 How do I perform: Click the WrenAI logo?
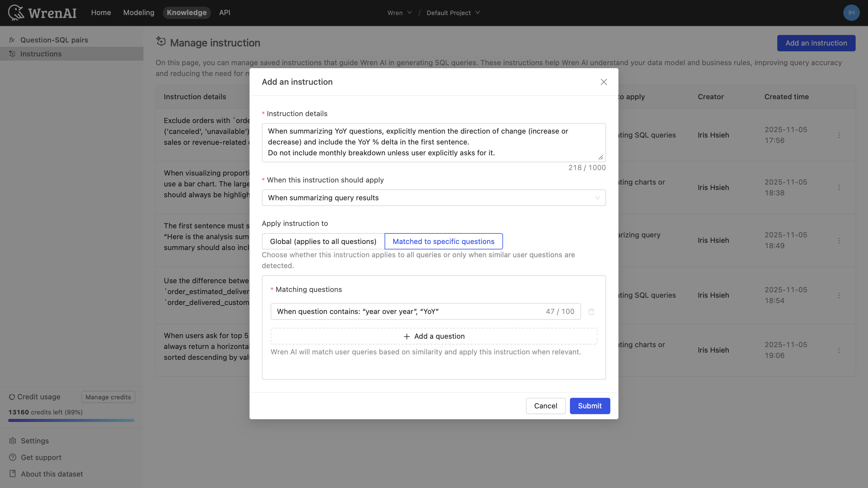point(42,12)
